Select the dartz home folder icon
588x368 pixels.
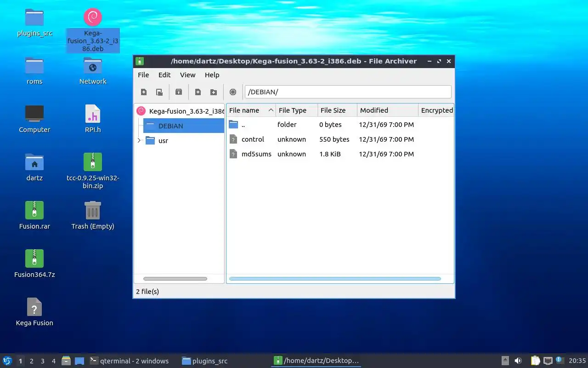click(x=34, y=168)
